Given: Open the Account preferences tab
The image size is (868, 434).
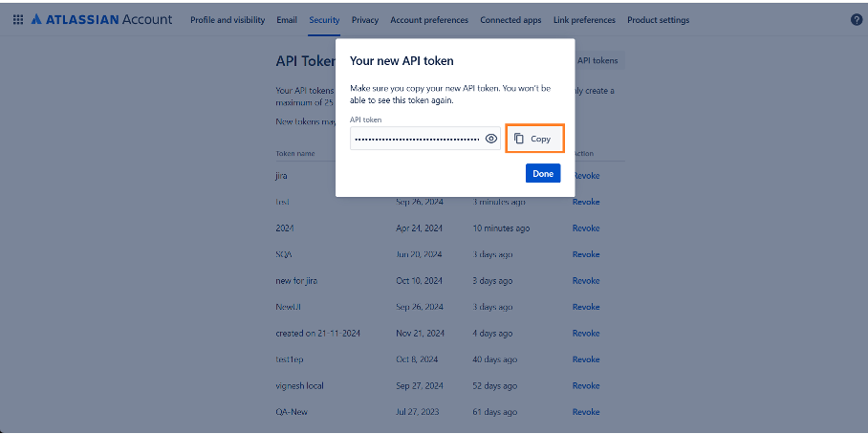Looking at the screenshot, I should [x=429, y=20].
